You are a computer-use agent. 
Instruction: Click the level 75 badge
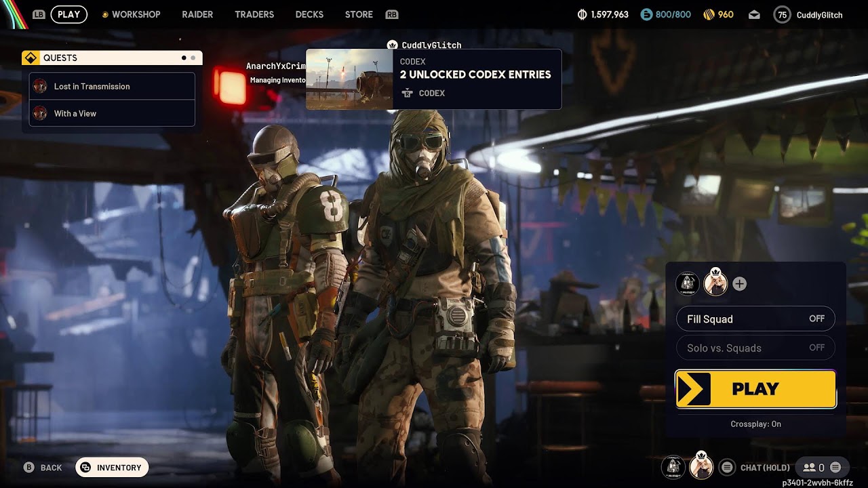coord(782,14)
